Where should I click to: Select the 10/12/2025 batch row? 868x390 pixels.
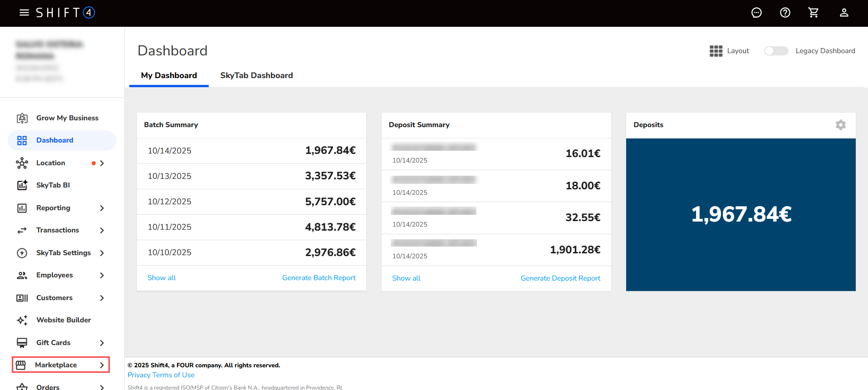tap(251, 202)
